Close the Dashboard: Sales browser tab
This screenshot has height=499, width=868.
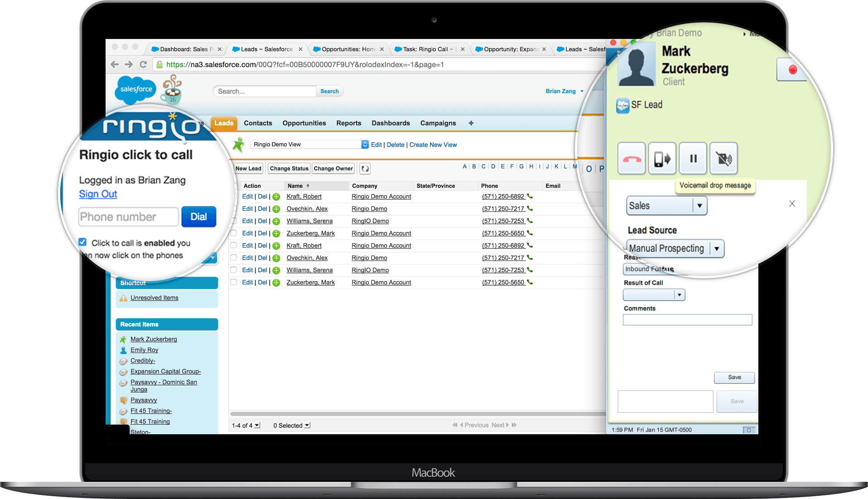tap(220, 49)
